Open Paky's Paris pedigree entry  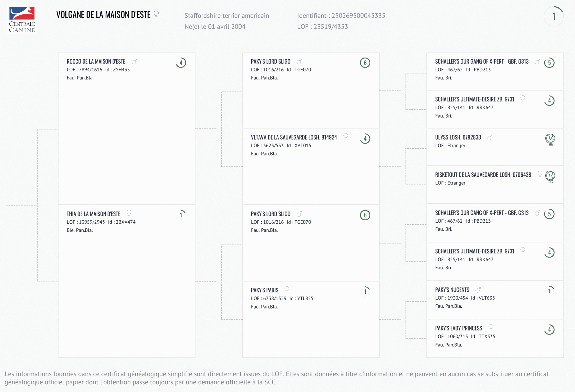click(265, 290)
